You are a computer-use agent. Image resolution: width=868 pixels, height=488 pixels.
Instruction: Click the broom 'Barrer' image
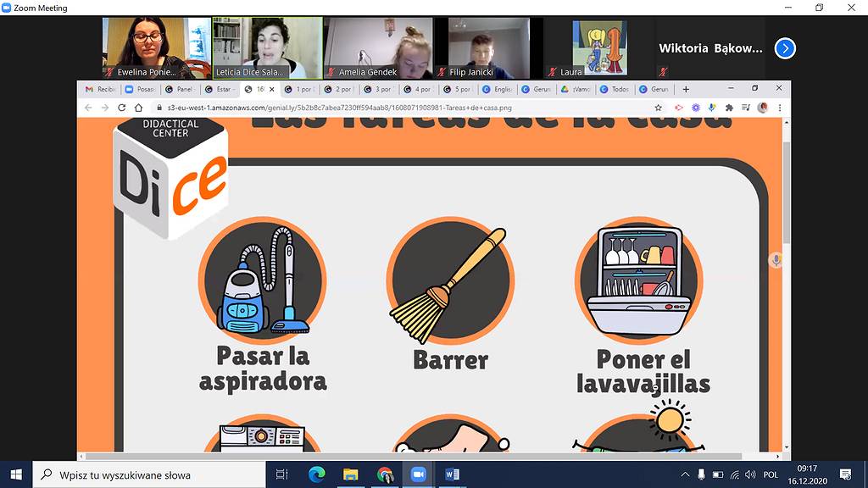pos(451,280)
